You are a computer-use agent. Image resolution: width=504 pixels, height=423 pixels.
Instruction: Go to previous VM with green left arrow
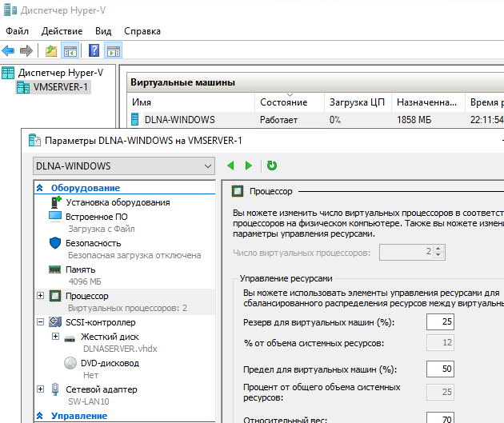(x=230, y=166)
